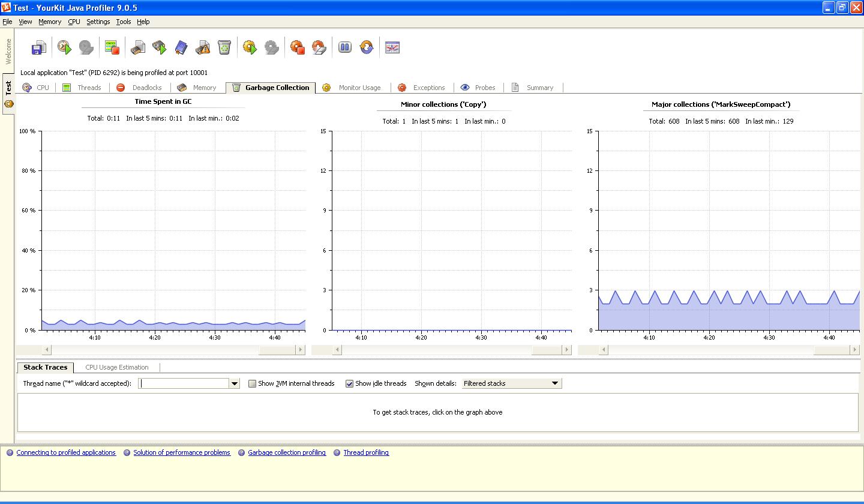Click the blue pause button in the toolbar
Image resolution: width=864 pixels, height=504 pixels.
(x=345, y=47)
